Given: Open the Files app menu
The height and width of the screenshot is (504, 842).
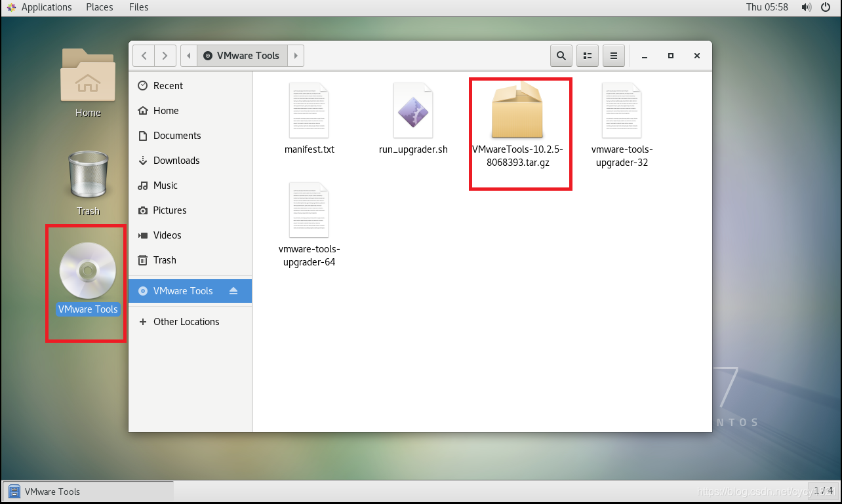Looking at the screenshot, I should 139,7.
